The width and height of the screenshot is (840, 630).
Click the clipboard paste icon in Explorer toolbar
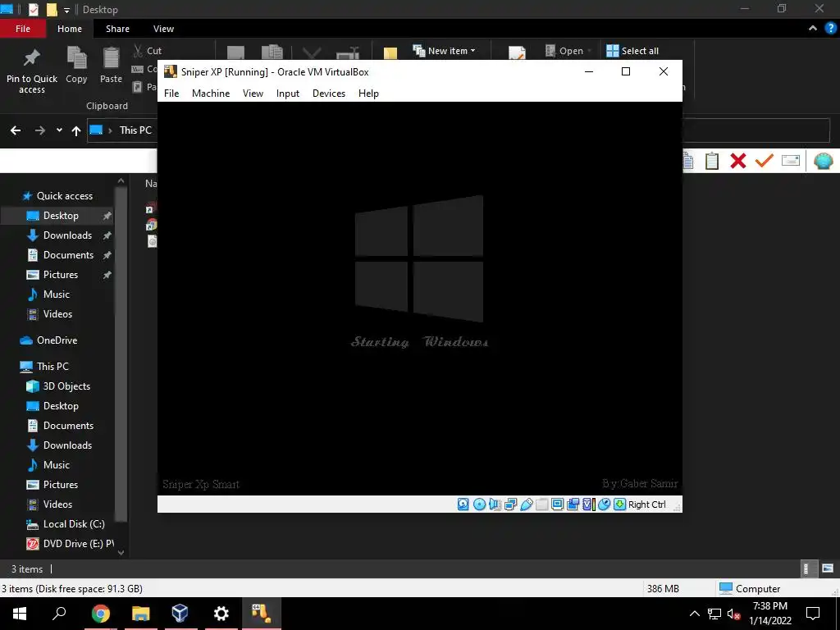(x=712, y=161)
